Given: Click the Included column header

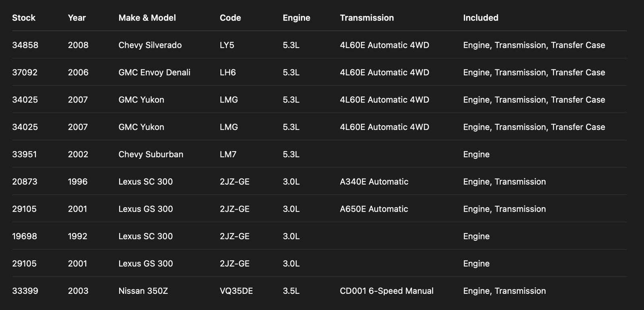Looking at the screenshot, I should tap(481, 18).
